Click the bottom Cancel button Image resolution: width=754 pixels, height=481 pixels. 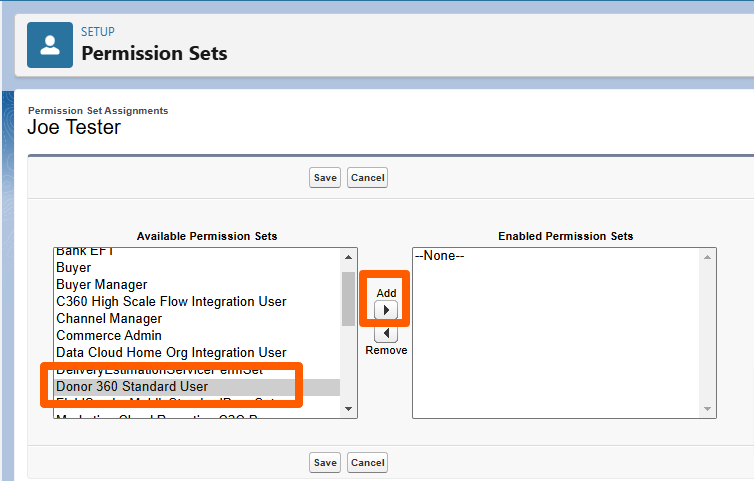(367, 462)
